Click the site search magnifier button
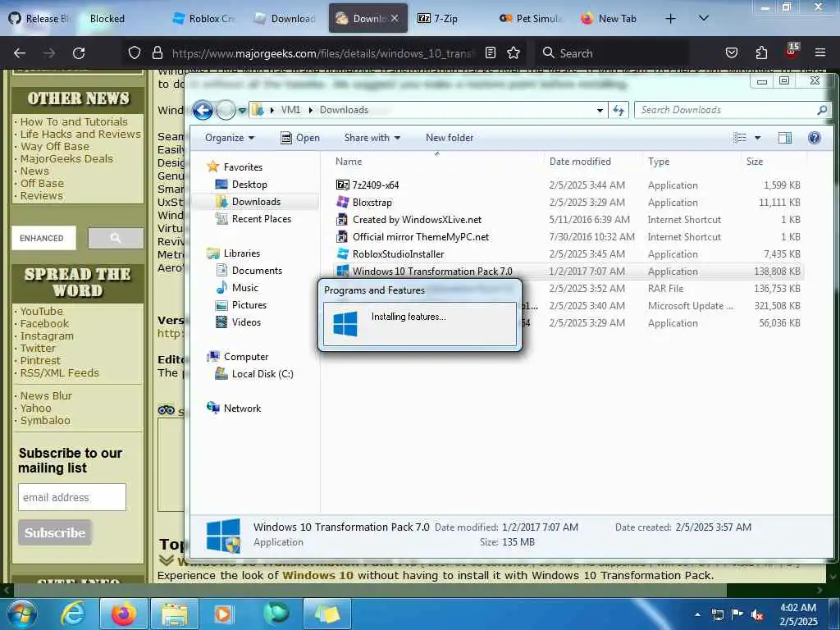This screenshot has width=840, height=630. [x=116, y=238]
